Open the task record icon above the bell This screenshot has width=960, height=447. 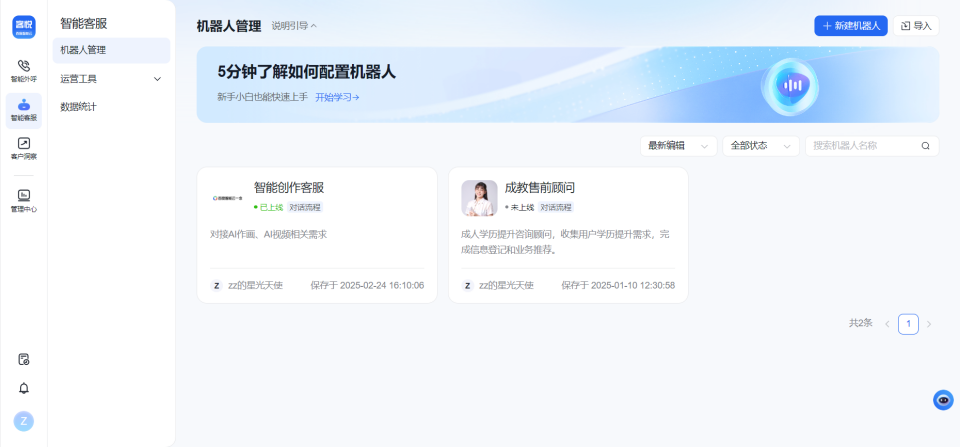[x=24, y=359]
